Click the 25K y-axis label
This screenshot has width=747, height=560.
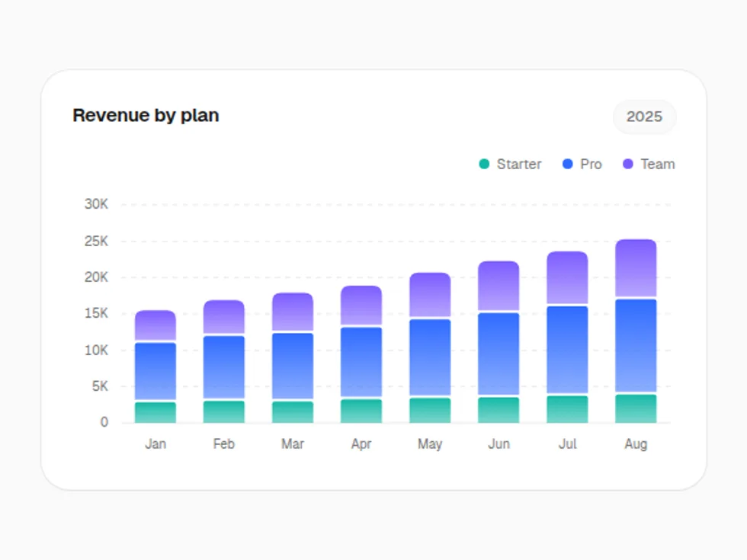click(x=96, y=242)
